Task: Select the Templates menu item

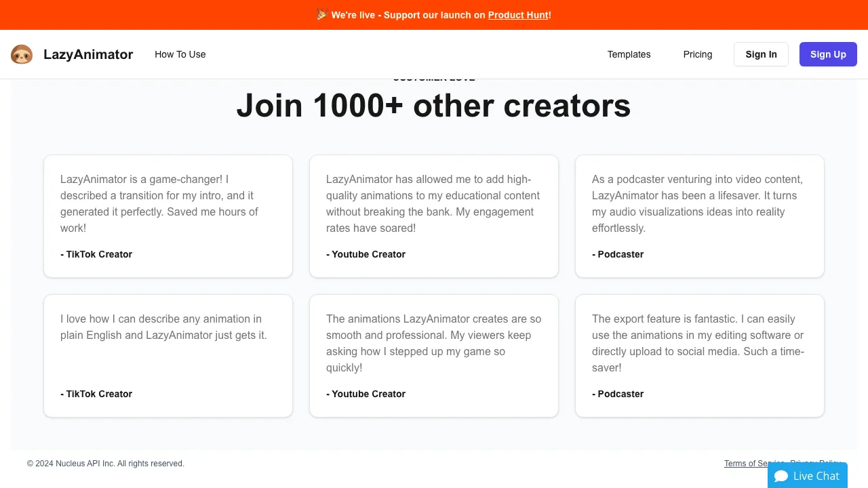Action: 629,54
